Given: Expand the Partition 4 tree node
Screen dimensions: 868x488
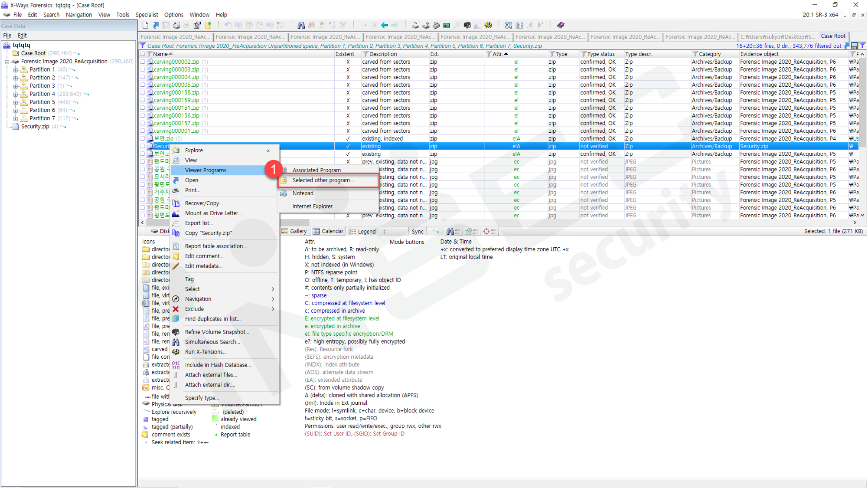Looking at the screenshot, I should (x=16, y=94).
